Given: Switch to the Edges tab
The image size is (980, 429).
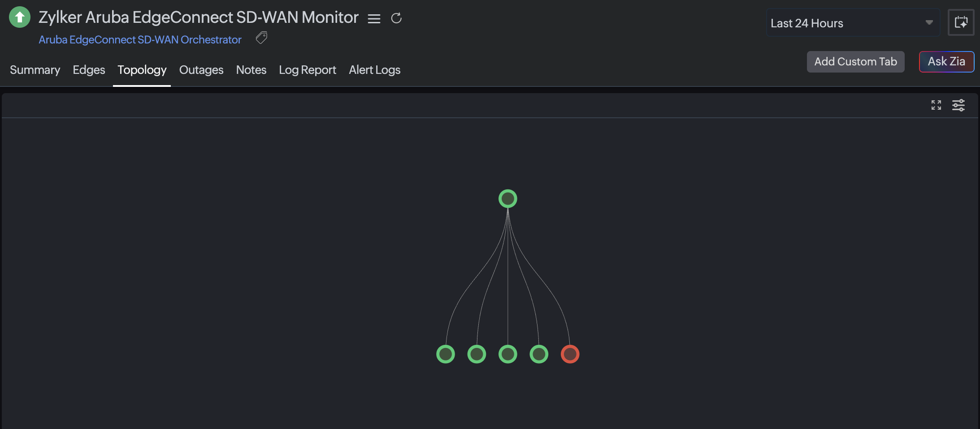Looking at the screenshot, I should [89, 70].
